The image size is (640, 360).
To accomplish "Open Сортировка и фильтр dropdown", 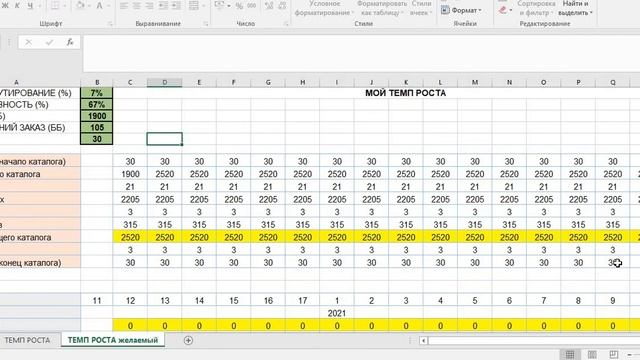I will click(x=536, y=8).
